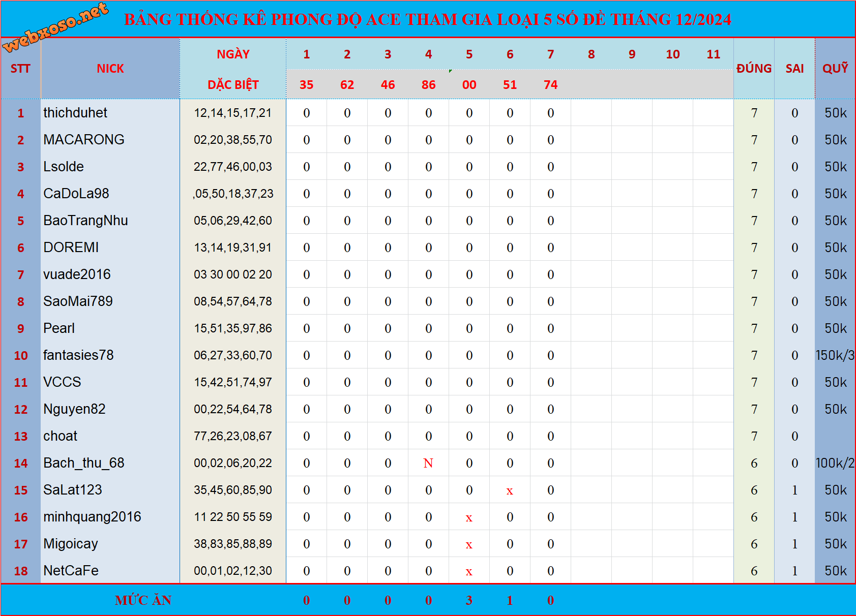This screenshot has height=616, width=856.
Task: Select the ĐẶC BIỆT header cell
Action: pos(233,85)
